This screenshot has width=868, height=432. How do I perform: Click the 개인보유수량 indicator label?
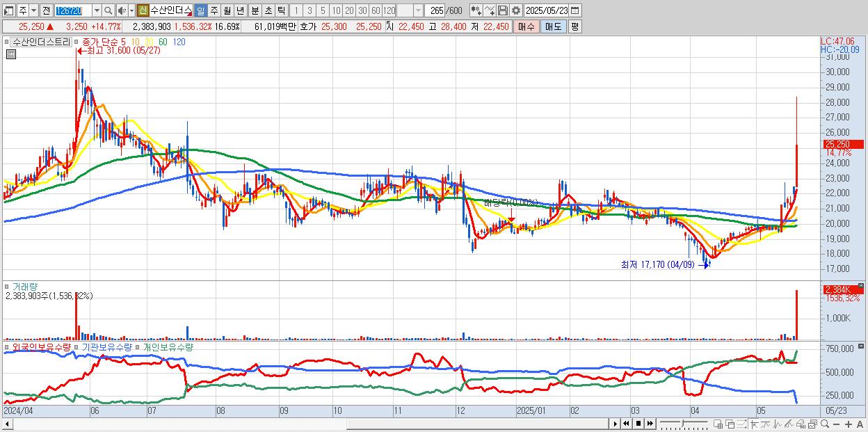pos(167,346)
